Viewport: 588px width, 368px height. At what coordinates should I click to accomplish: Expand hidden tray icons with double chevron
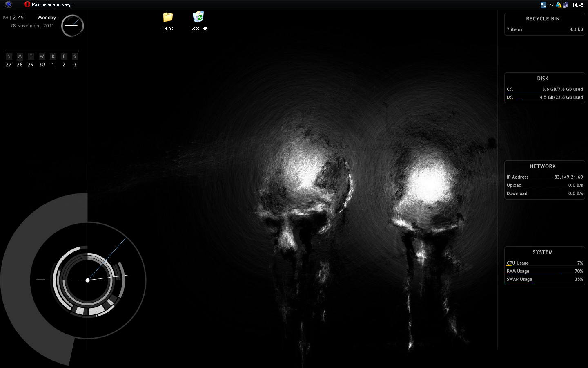tap(551, 5)
